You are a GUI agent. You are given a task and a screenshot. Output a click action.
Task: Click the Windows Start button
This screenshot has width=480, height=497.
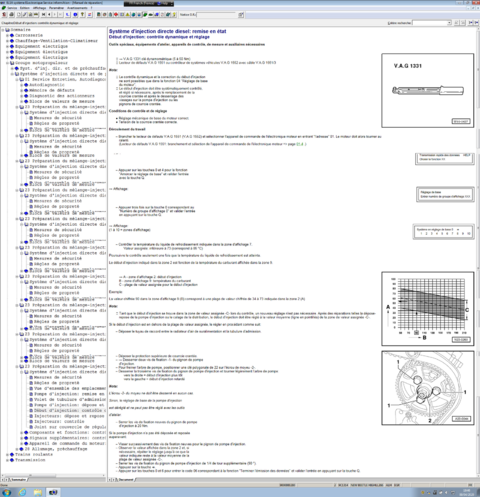click(6, 492)
